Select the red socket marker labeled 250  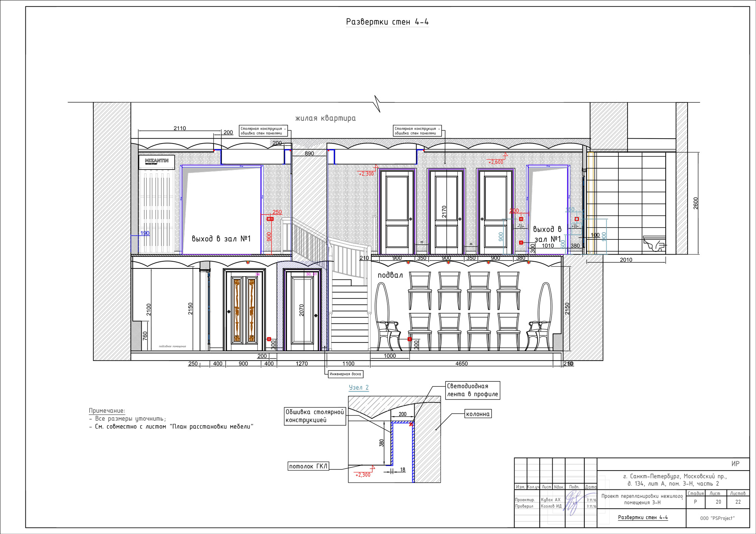[x=270, y=219]
